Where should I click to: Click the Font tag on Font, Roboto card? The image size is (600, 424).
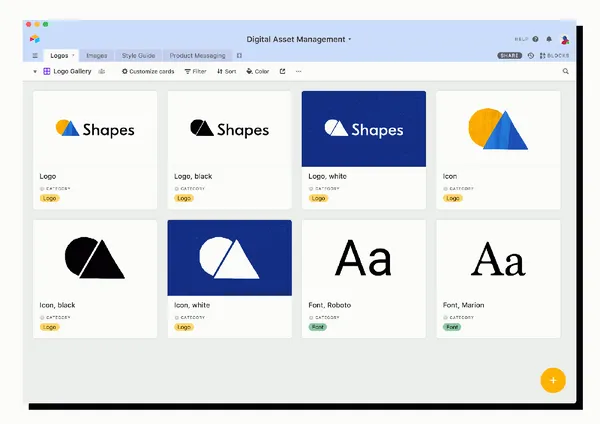pos(318,327)
